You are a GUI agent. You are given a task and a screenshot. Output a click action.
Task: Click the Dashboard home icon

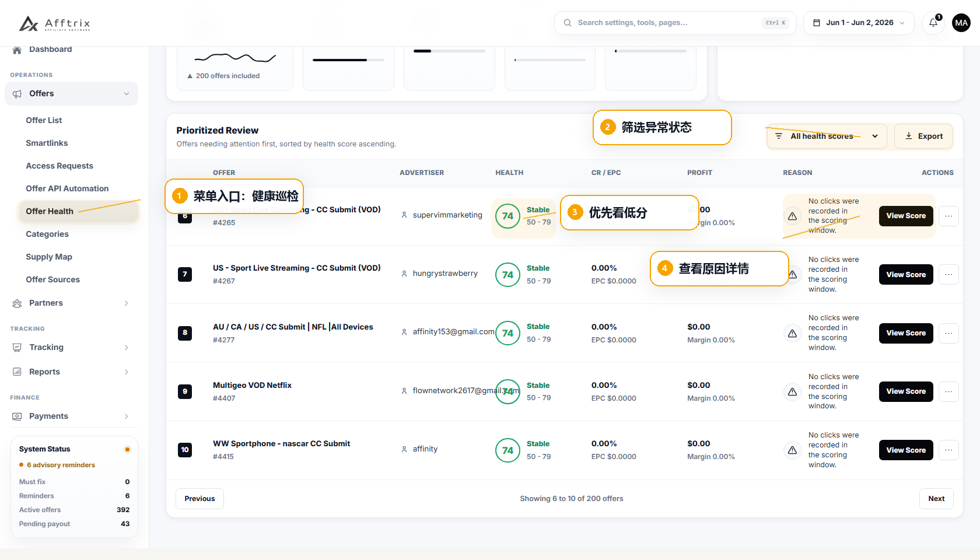(x=17, y=50)
